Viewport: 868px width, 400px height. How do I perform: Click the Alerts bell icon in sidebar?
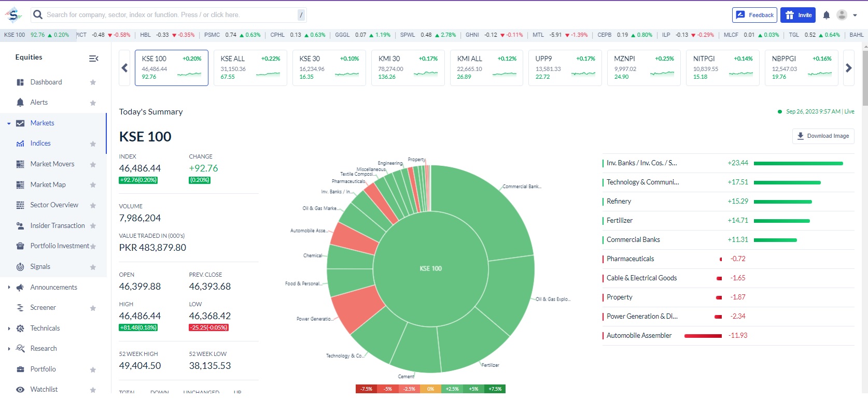[x=20, y=103]
